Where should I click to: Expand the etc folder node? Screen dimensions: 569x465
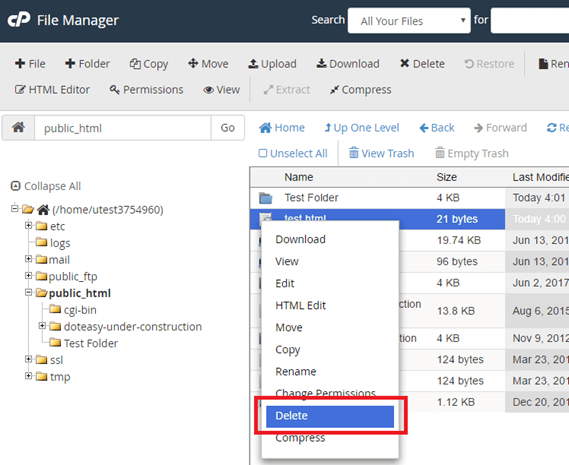pos(29,226)
